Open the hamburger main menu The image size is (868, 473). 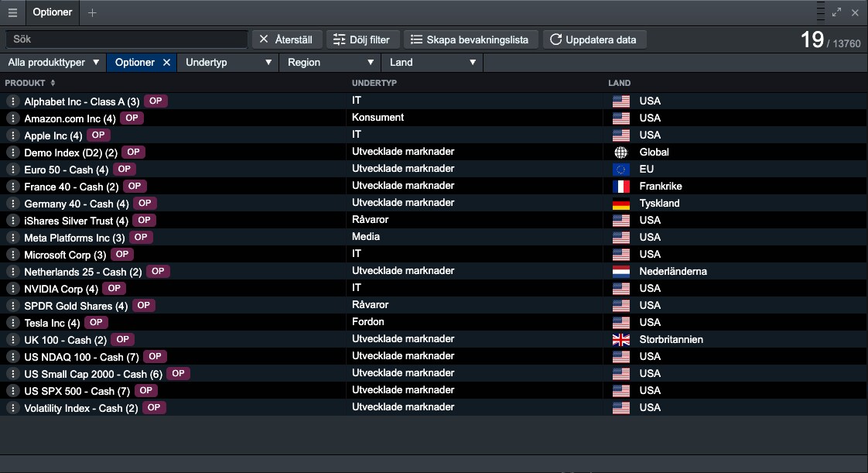(12, 12)
